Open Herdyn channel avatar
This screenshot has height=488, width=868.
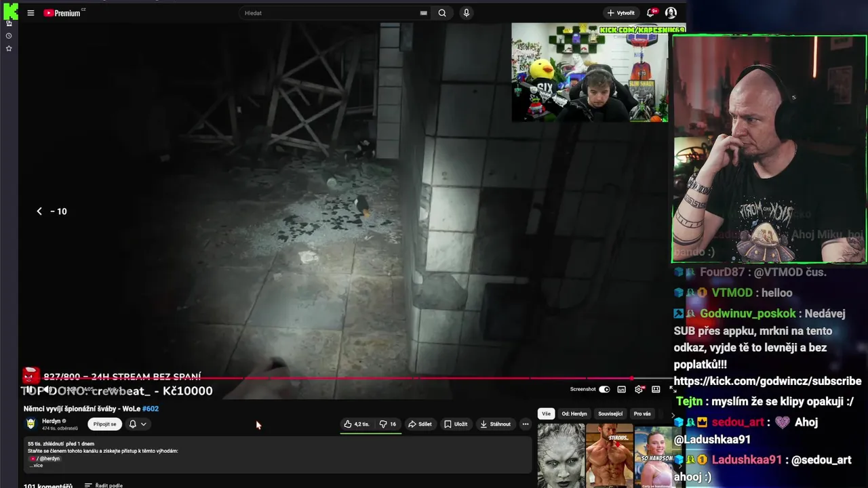[x=31, y=424]
